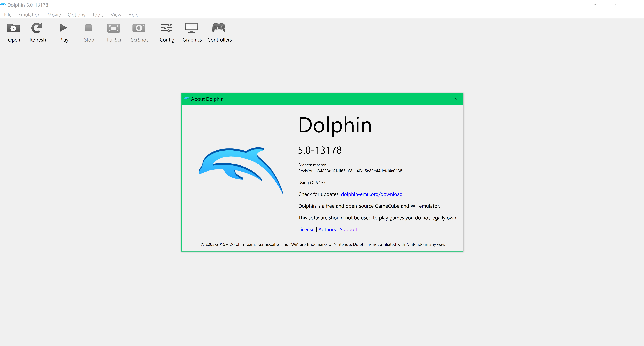Image resolution: width=644 pixels, height=346 pixels.
Task: Click the Authors hyperlink
Action: (x=326, y=229)
